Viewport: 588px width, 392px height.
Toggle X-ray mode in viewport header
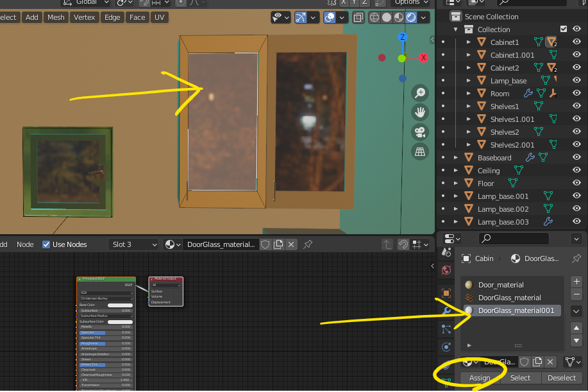click(358, 17)
